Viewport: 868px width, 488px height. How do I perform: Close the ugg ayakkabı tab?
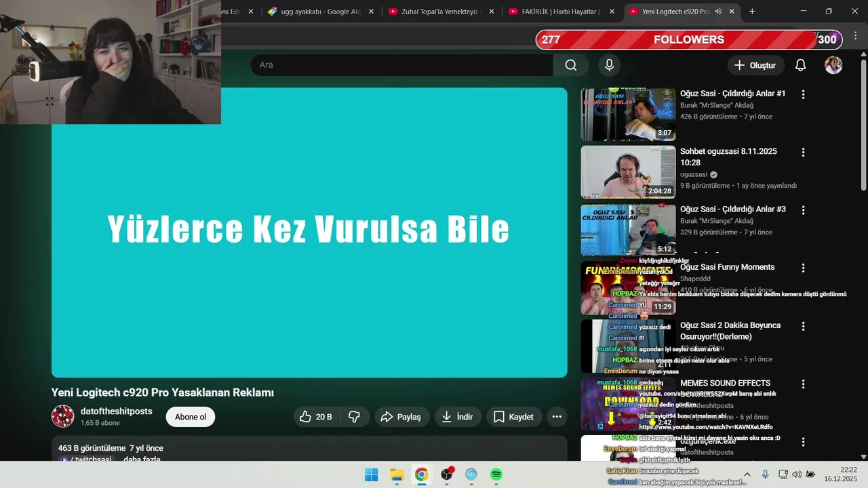click(371, 12)
